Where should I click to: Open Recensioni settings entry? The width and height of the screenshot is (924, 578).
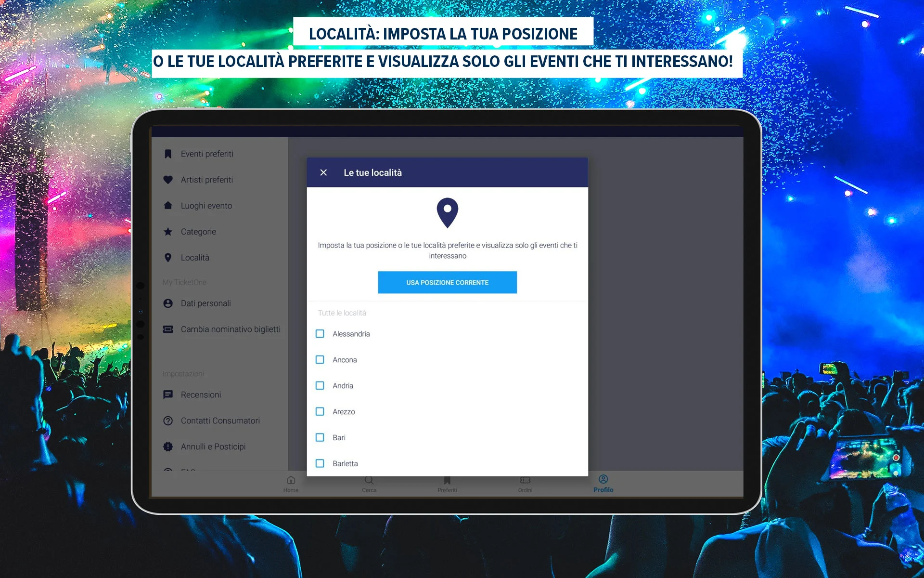220,394
